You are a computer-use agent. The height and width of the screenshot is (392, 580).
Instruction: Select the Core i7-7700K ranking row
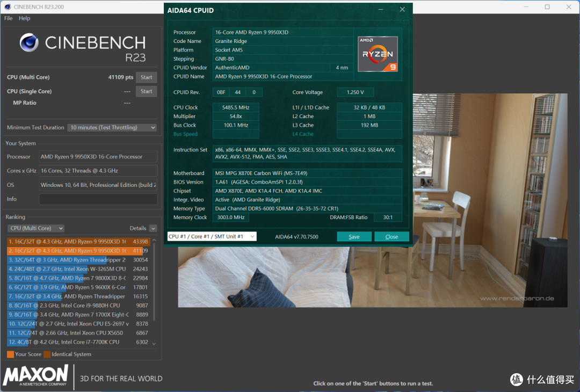[78, 342]
